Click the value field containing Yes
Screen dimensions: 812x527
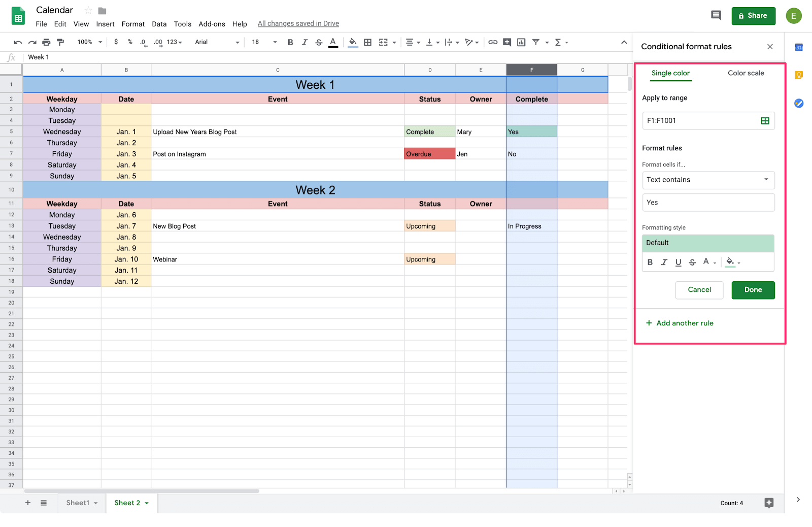[x=708, y=203]
